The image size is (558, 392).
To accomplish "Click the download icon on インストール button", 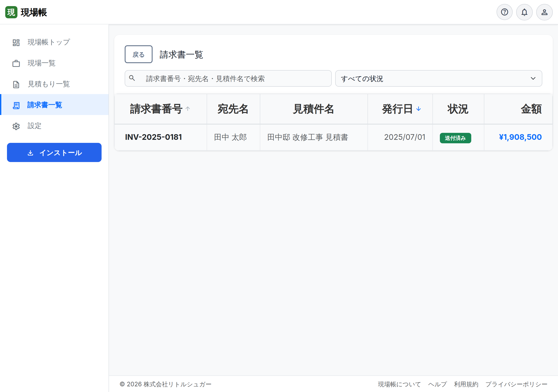I will point(30,153).
